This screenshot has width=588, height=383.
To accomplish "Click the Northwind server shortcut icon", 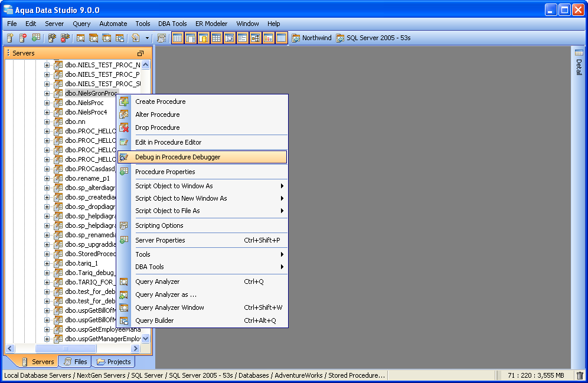I will coord(296,38).
